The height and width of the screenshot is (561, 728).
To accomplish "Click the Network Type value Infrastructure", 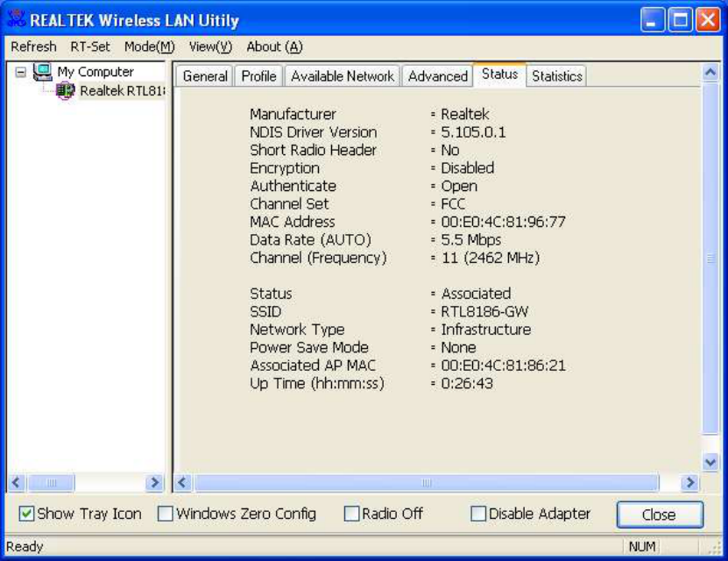I will click(x=486, y=330).
